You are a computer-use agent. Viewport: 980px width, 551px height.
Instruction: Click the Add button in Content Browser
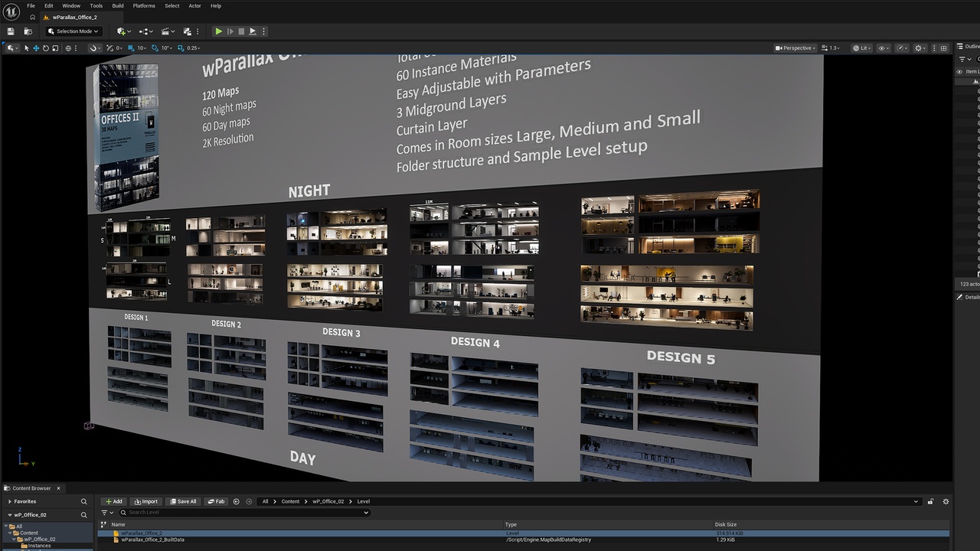point(113,501)
